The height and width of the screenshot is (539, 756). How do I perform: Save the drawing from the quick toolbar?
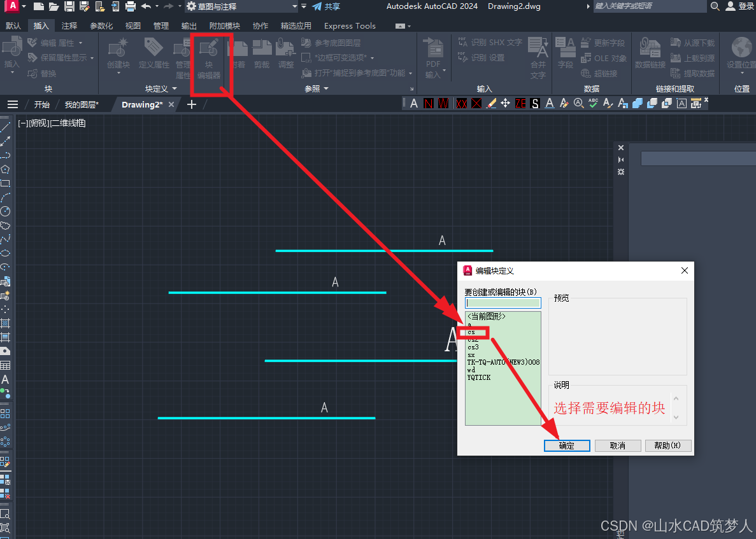click(x=69, y=6)
